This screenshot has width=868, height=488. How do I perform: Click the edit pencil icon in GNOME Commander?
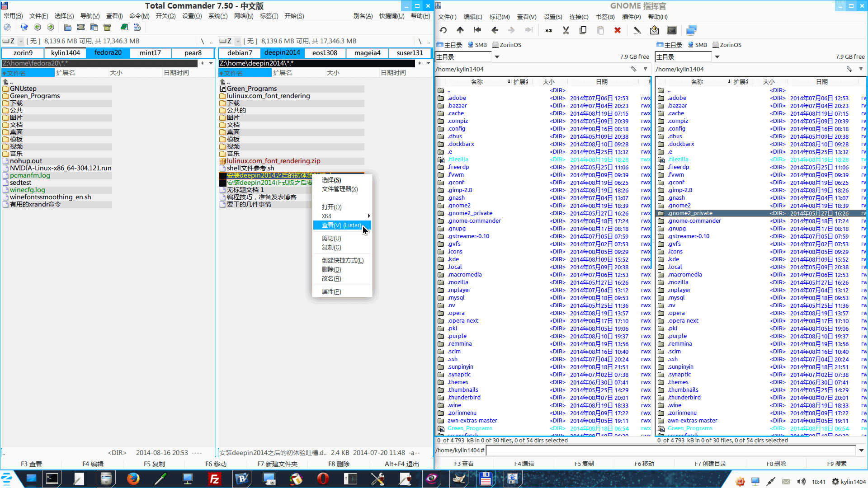point(637,30)
